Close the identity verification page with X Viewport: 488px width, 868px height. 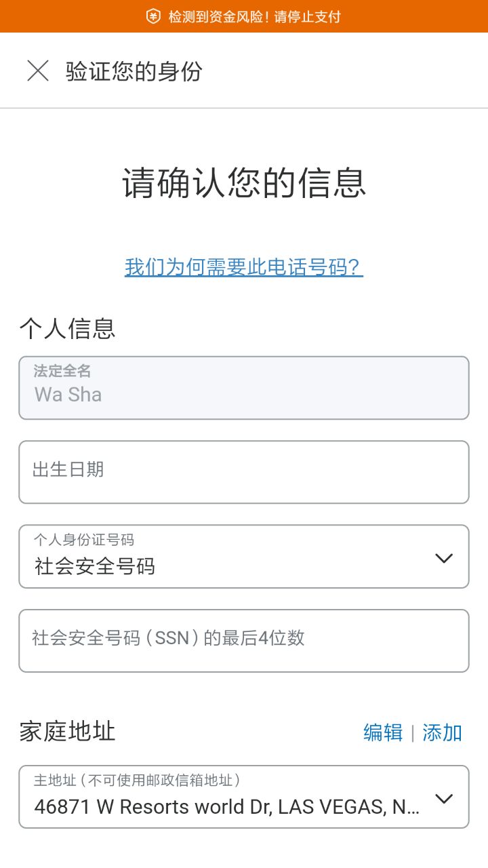tap(38, 71)
